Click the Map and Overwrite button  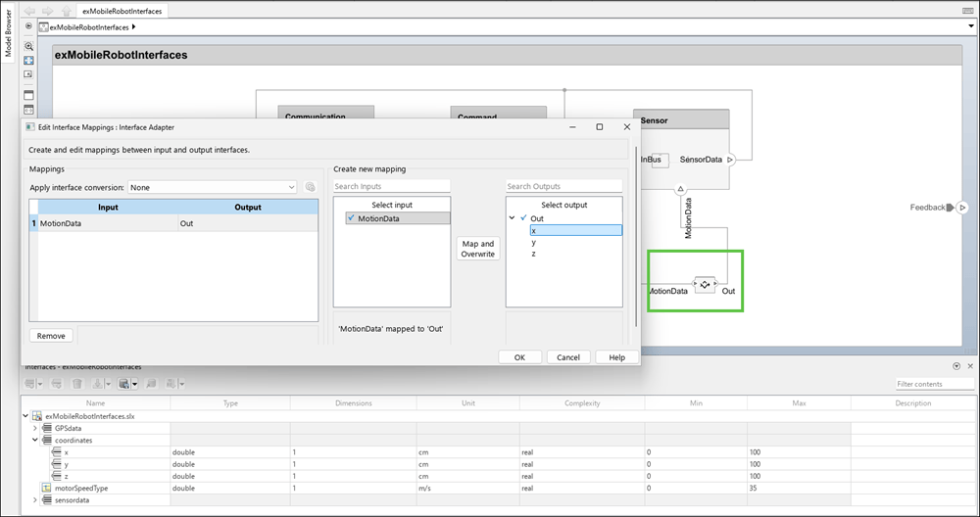tap(478, 249)
